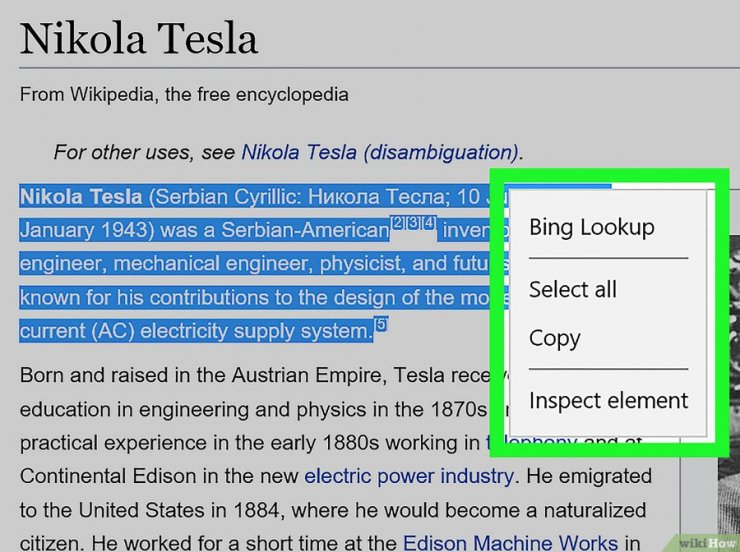This screenshot has width=740, height=552.
Task: Click the partially hidden 'telephony' link
Action: coord(532,443)
